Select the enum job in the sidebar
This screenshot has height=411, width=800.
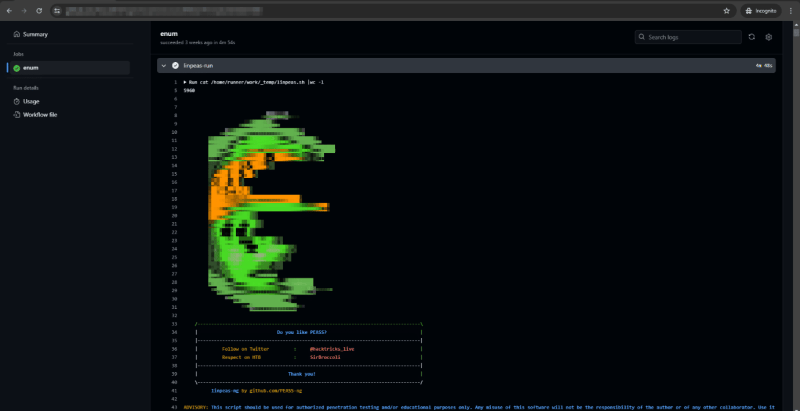[x=70, y=68]
